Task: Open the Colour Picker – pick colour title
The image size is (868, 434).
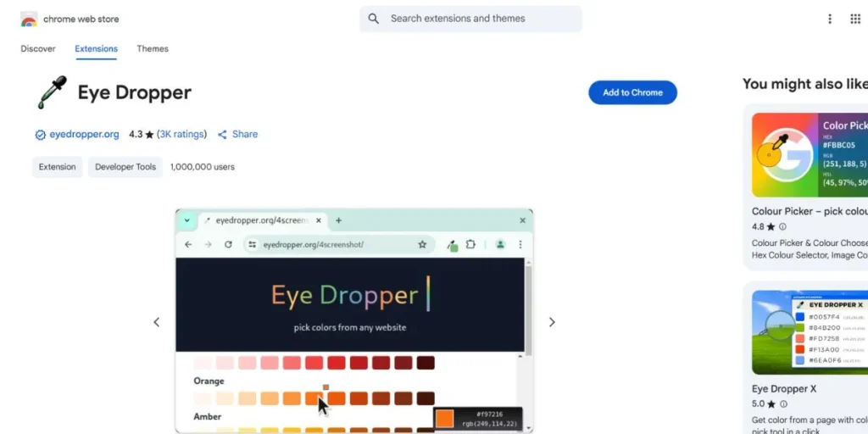Action: (x=810, y=211)
